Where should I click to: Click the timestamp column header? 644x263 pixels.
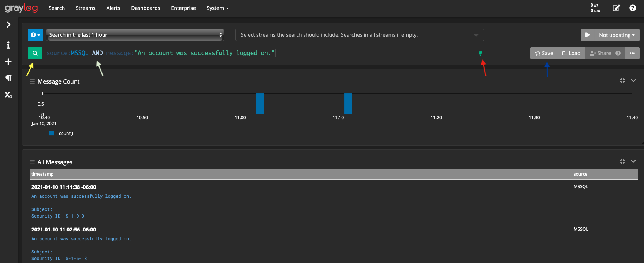pos(42,174)
